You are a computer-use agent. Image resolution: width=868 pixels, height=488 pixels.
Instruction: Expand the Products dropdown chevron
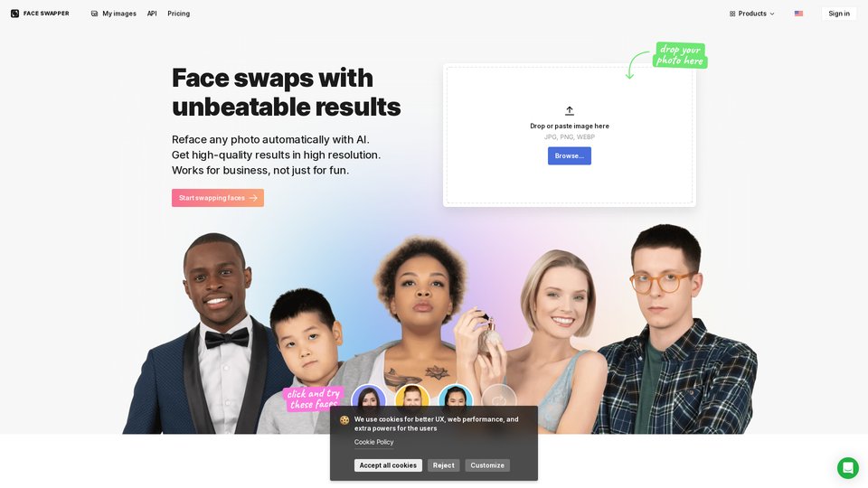(771, 14)
